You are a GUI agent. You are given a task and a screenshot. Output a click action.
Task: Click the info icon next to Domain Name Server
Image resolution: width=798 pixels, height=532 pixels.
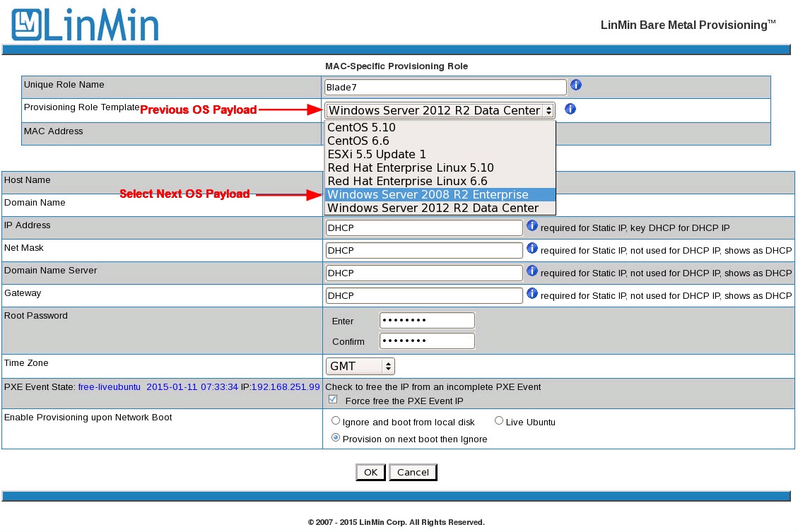532,271
